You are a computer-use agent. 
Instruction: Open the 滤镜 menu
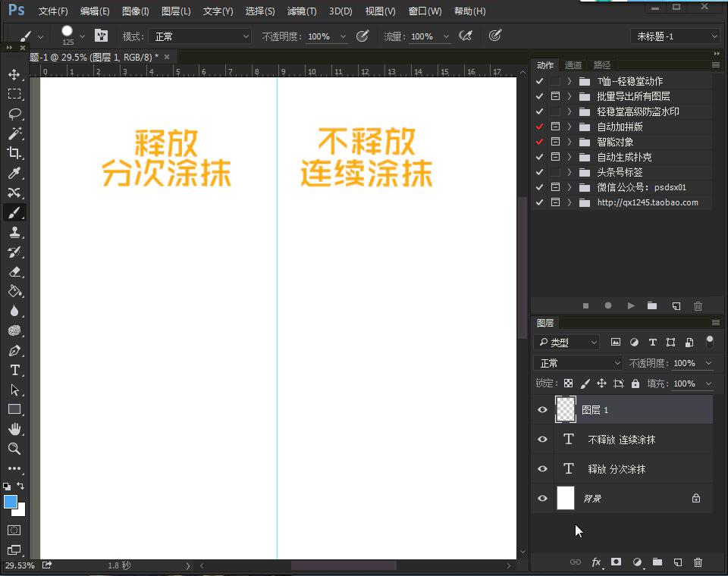point(300,11)
